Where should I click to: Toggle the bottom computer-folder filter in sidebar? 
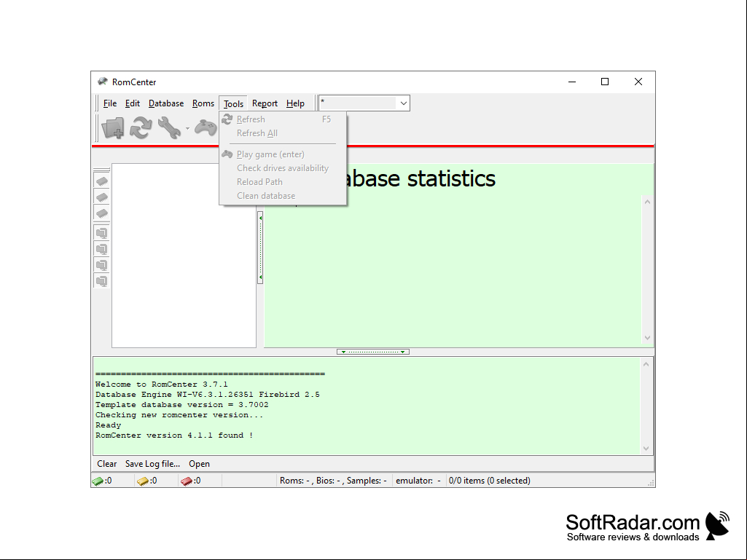[x=101, y=281]
